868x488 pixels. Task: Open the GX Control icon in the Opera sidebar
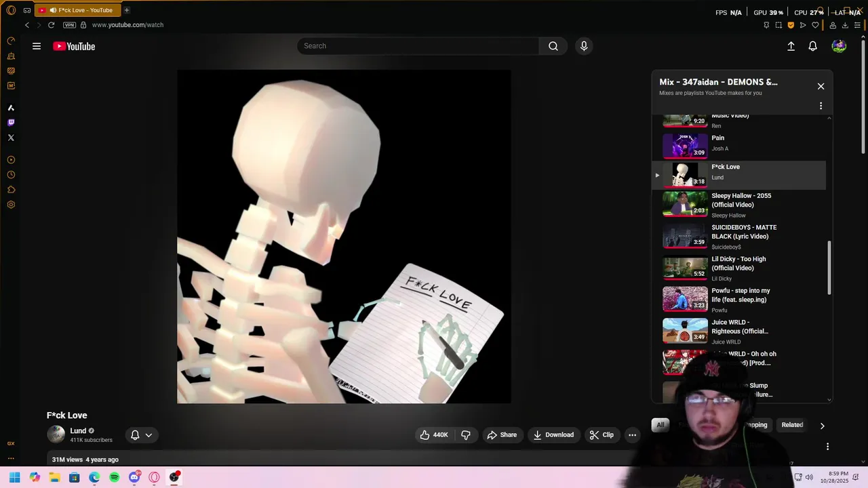(11, 41)
